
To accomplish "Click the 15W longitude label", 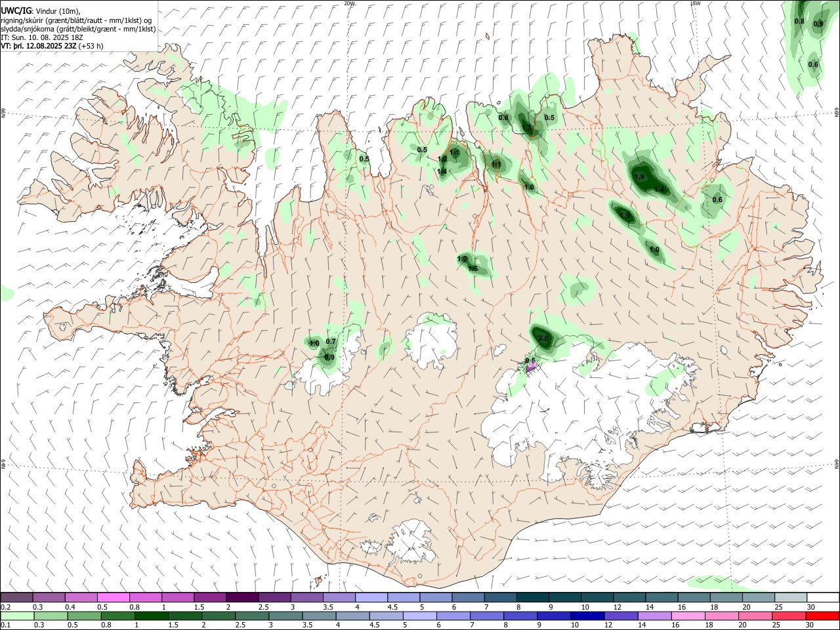I will 695,3.
